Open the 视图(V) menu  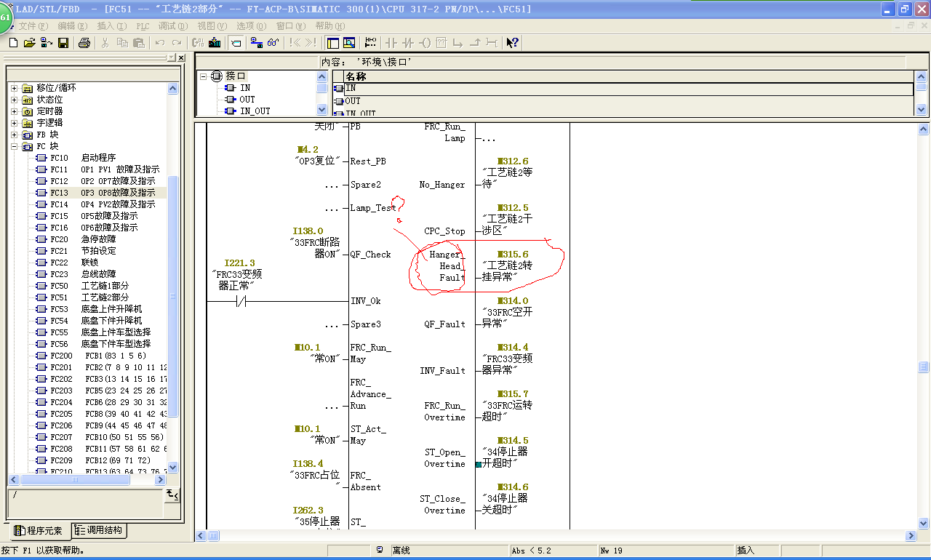coord(212,25)
